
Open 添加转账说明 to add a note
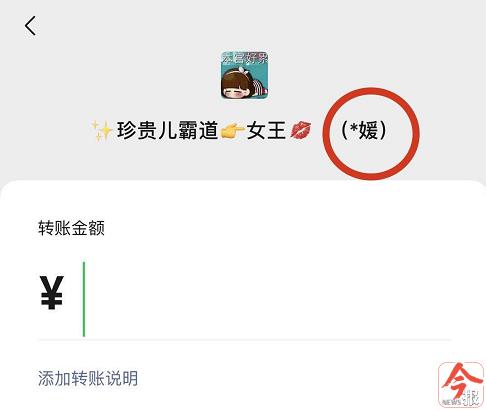(88, 378)
